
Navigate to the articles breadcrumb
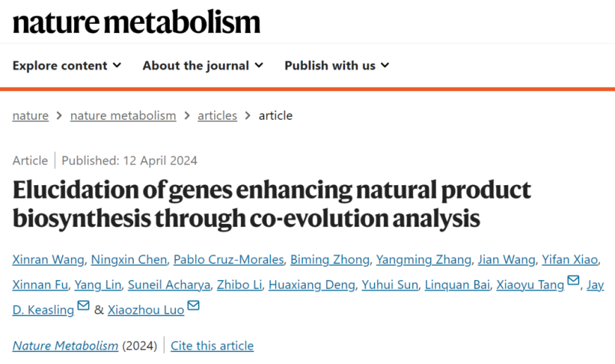tap(217, 115)
